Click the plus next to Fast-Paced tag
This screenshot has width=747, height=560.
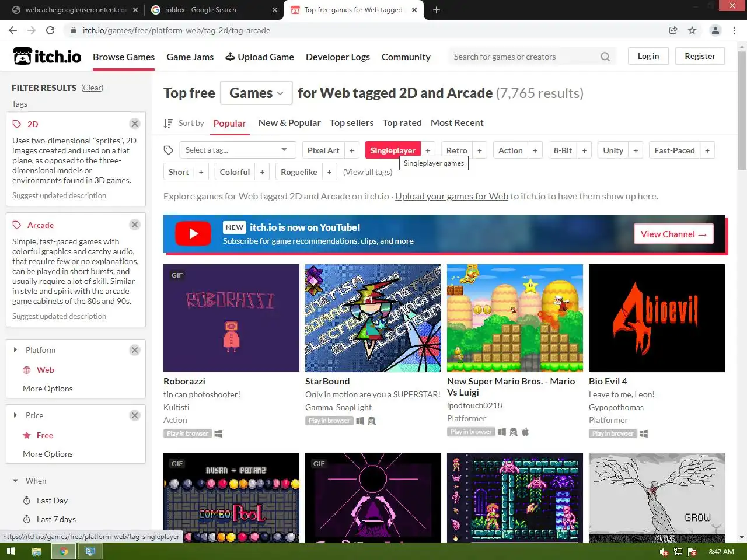[x=707, y=150]
